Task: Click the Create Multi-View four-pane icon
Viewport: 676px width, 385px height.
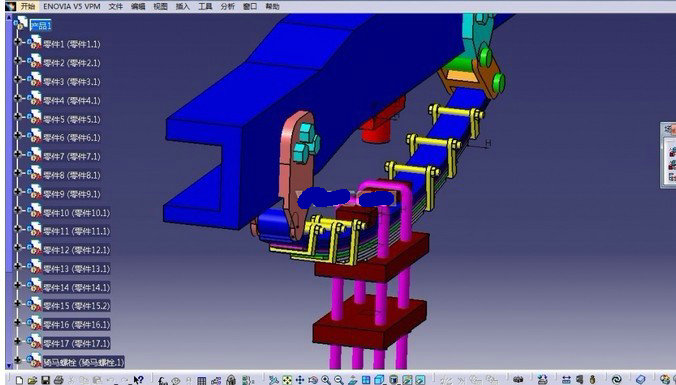Action: [366, 380]
